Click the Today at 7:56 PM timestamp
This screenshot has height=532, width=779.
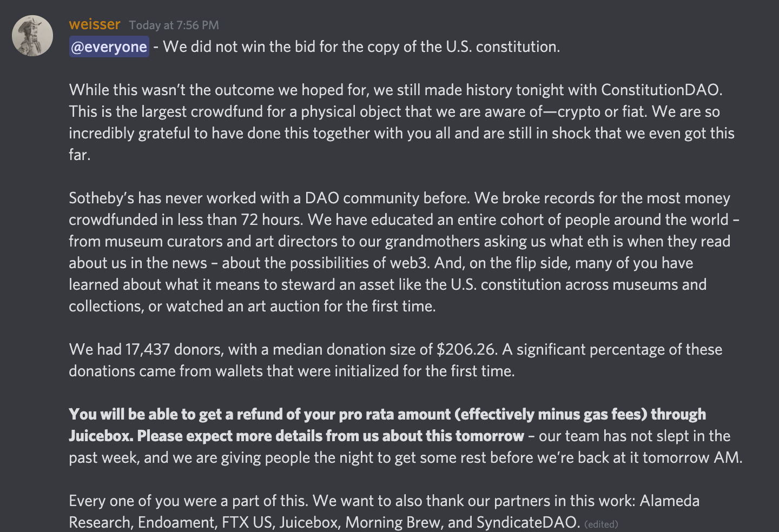click(x=174, y=25)
